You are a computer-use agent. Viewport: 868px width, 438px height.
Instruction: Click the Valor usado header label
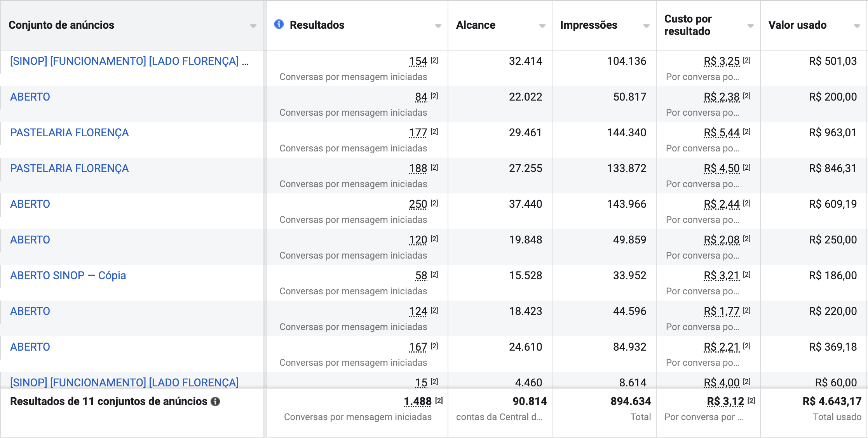tap(797, 25)
